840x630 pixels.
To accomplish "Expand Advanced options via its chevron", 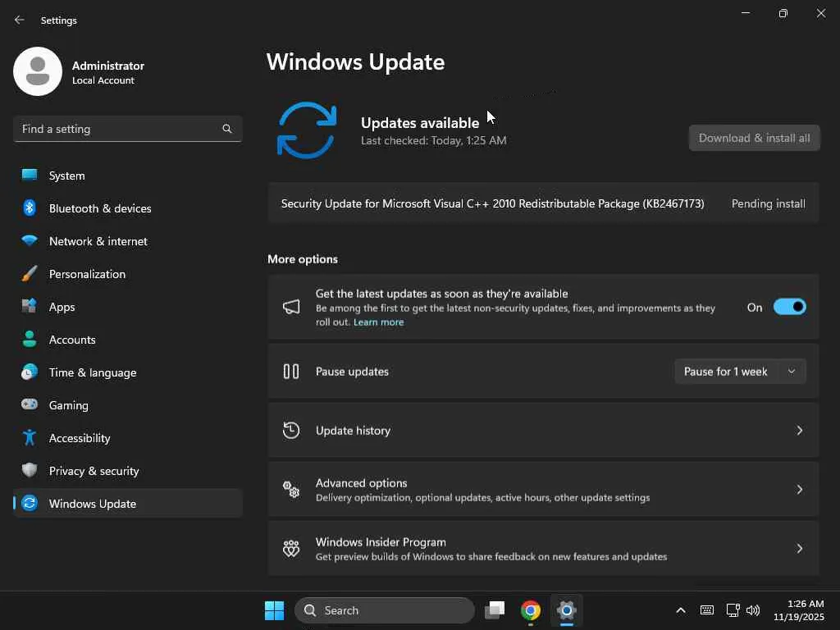I will coord(799,489).
